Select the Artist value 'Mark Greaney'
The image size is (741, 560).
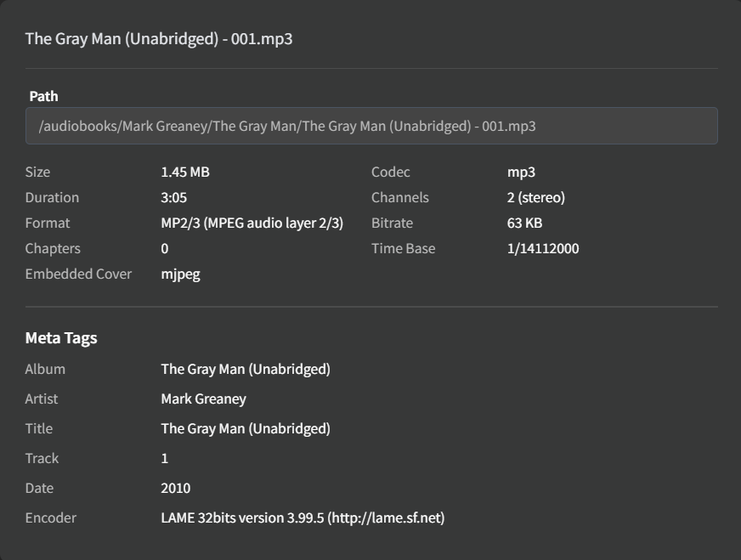pos(204,399)
